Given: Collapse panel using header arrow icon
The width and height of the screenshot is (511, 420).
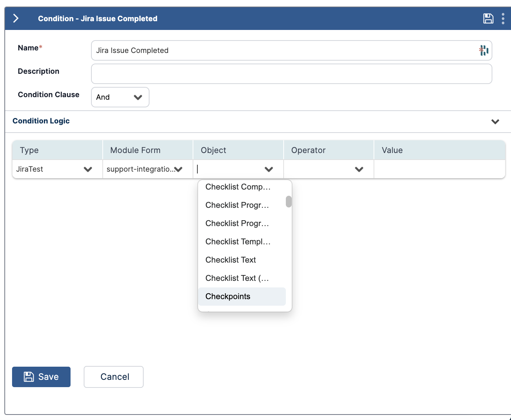Looking at the screenshot, I should [x=16, y=19].
